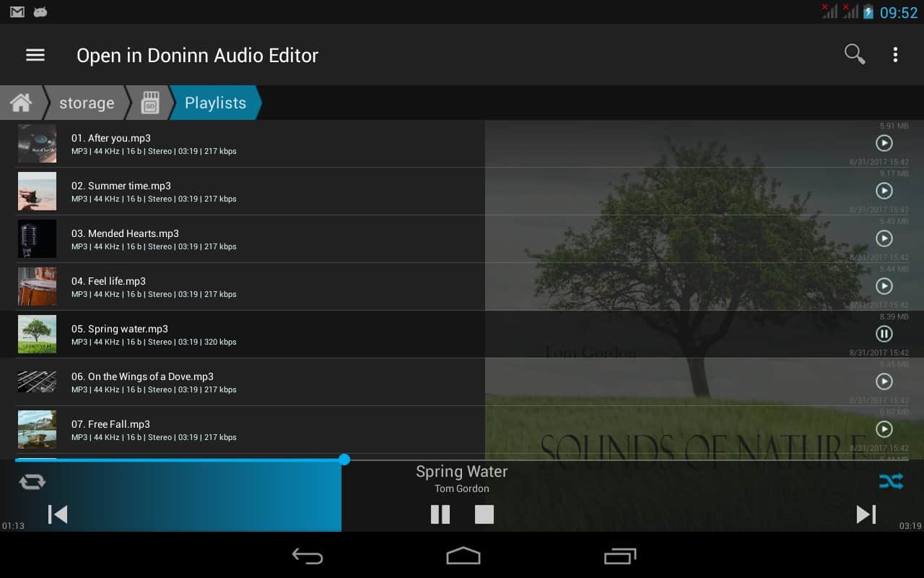924x578 pixels.
Task: Skip to previous track
Action: [x=58, y=514]
